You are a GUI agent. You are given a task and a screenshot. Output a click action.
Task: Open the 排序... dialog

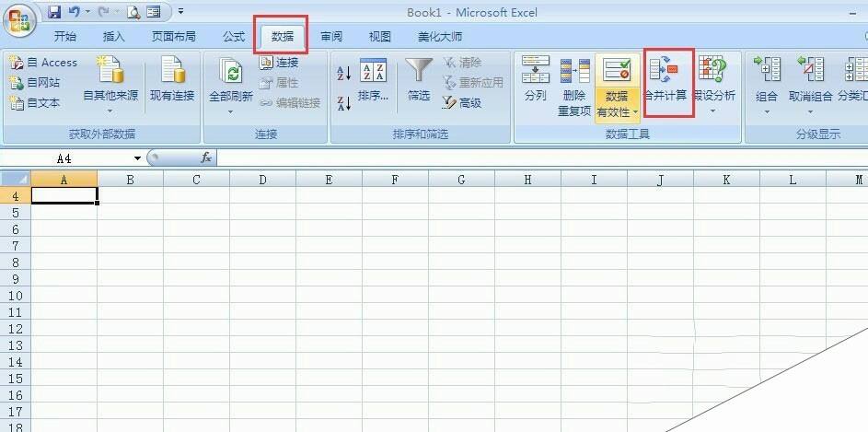(373, 80)
